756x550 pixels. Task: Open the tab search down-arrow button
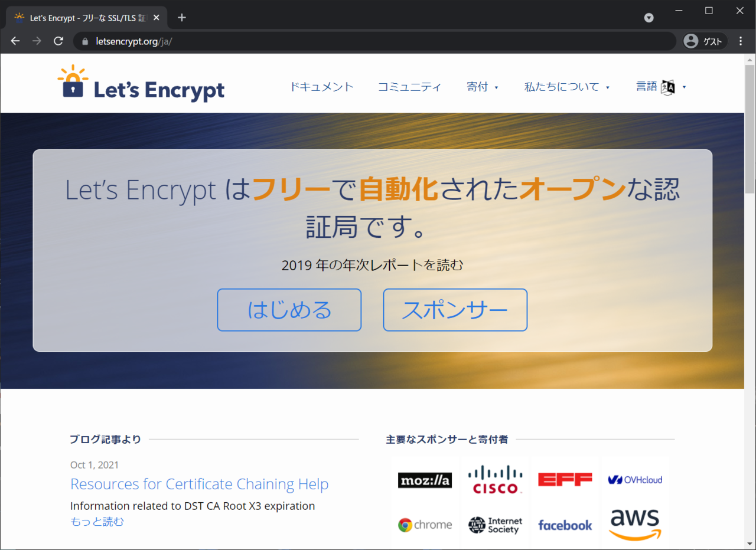(x=649, y=18)
